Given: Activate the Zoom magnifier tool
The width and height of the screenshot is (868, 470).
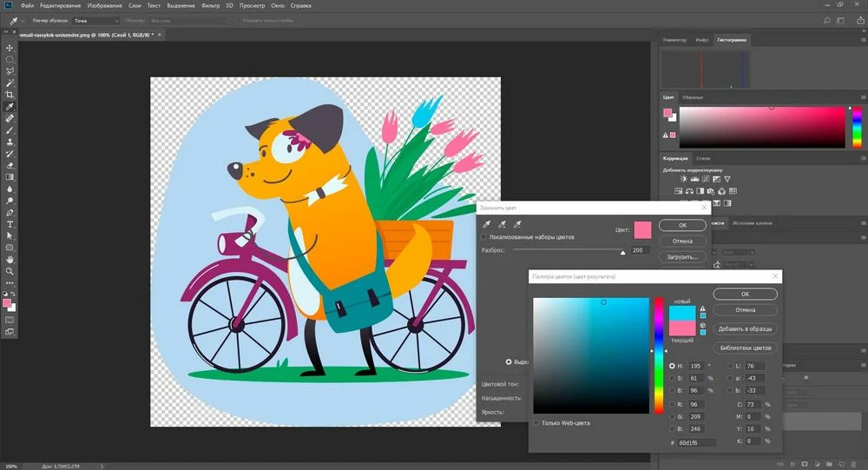Looking at the screenshot, I should (10, 271).
